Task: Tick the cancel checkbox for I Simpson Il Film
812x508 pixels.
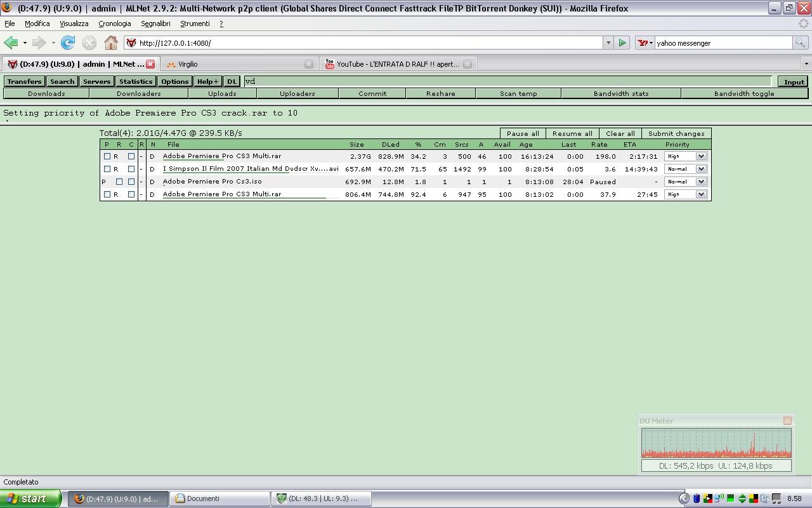Action: pos(131,169)
